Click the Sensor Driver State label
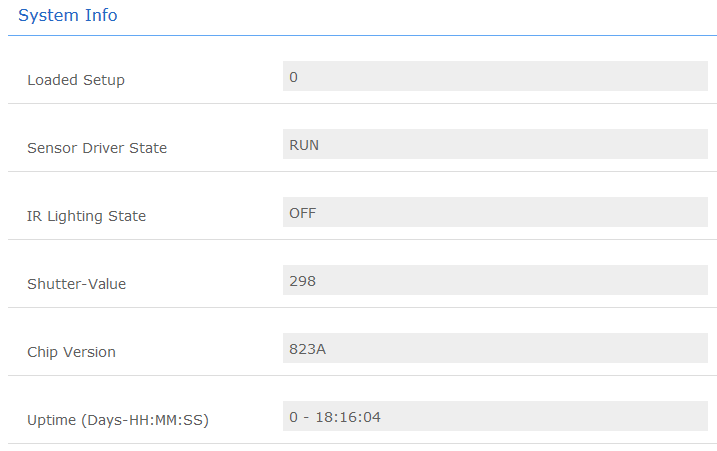 point(97,148)
